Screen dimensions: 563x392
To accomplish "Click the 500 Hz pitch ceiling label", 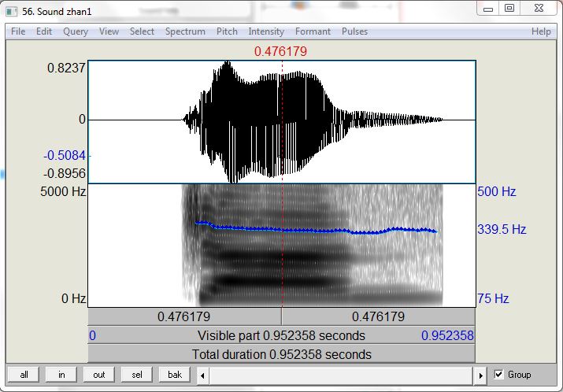I will tap(497, 191).
